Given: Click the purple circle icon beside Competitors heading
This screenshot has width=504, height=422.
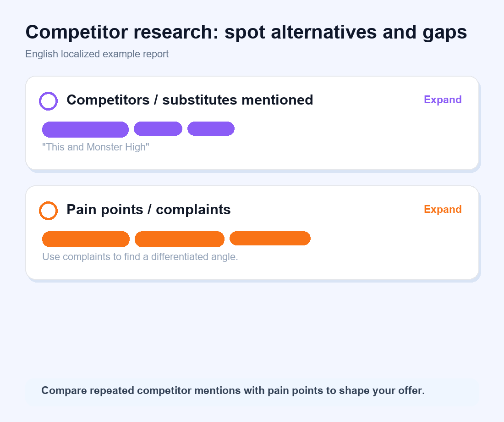Looking at the screenshot, I should 48,101.
